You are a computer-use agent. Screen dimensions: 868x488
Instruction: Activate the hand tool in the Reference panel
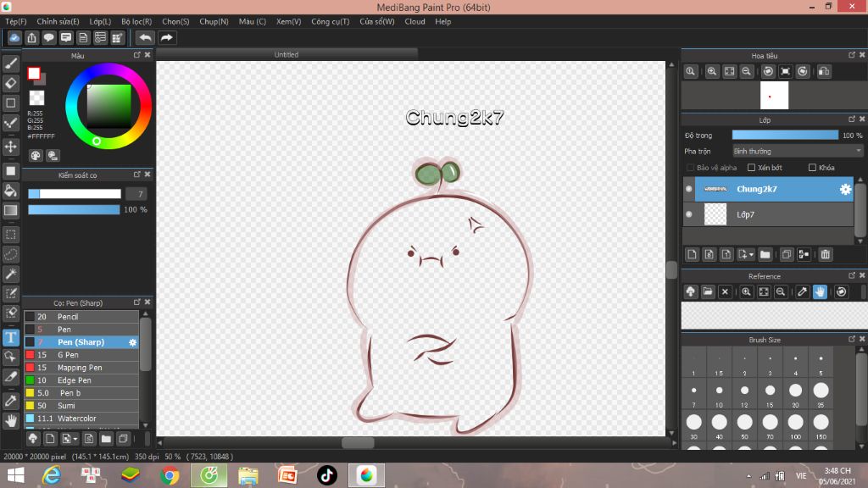(820, 291)
